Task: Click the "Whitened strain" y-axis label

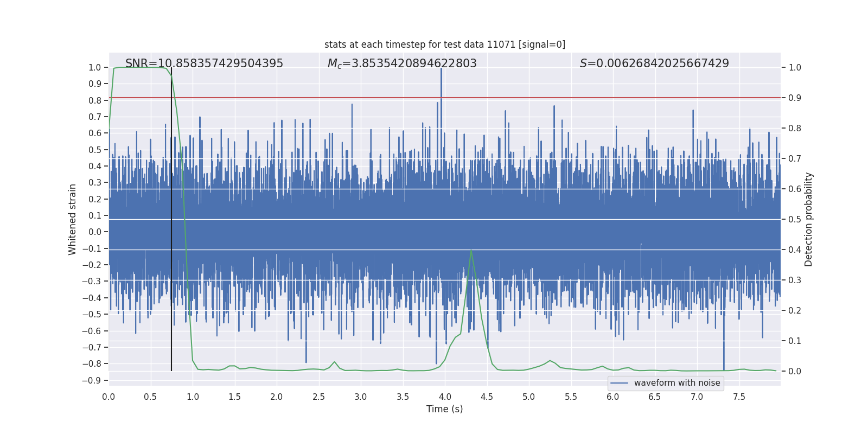Action: pyautogui.click(x=72, y=219)
